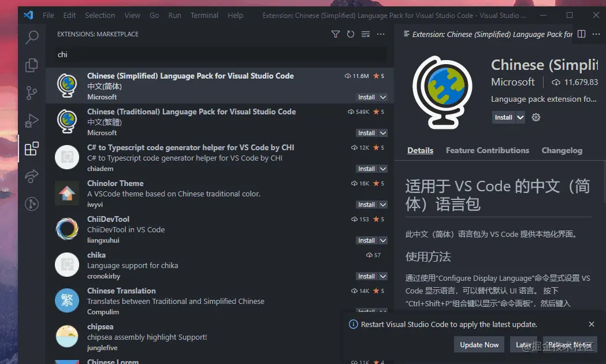Click Microsoft publisher link in details
The image size is (606, 364).
pyautogui.click(x=513, y=82)
